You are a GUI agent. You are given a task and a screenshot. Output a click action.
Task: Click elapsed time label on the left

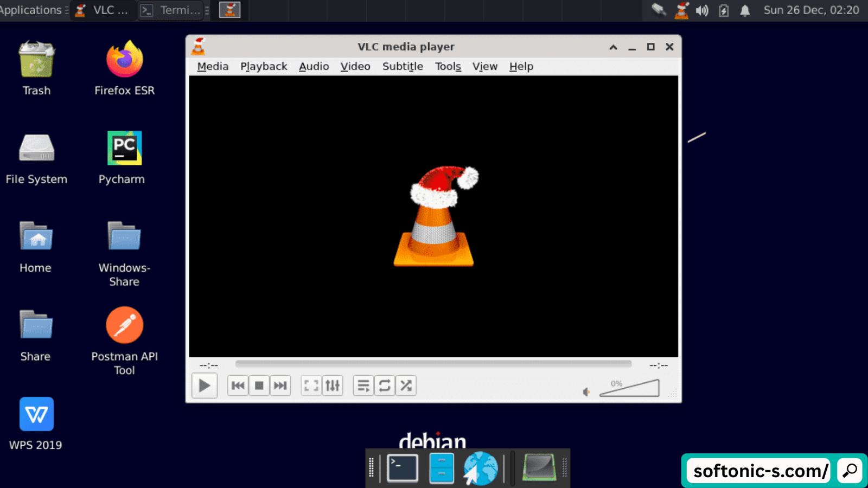pyautogui.click(x=208, y=365)
